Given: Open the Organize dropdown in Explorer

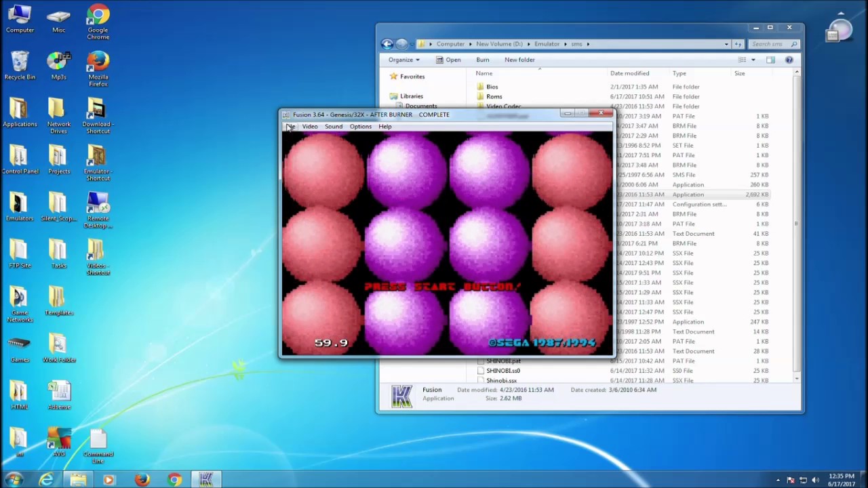Looking at the screenshot, I should [403, 60].
